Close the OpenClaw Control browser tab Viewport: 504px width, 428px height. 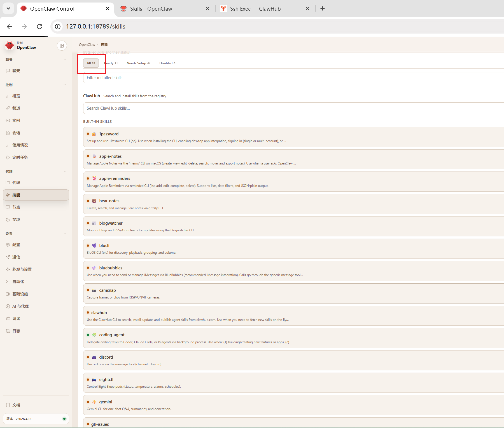pyautogui.click(x=108, y=9)
